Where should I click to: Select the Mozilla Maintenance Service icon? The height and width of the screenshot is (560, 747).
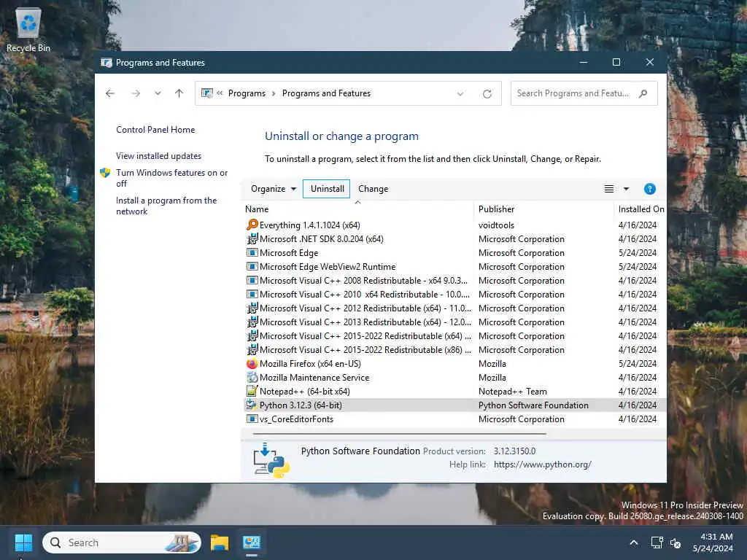[252, 378]
